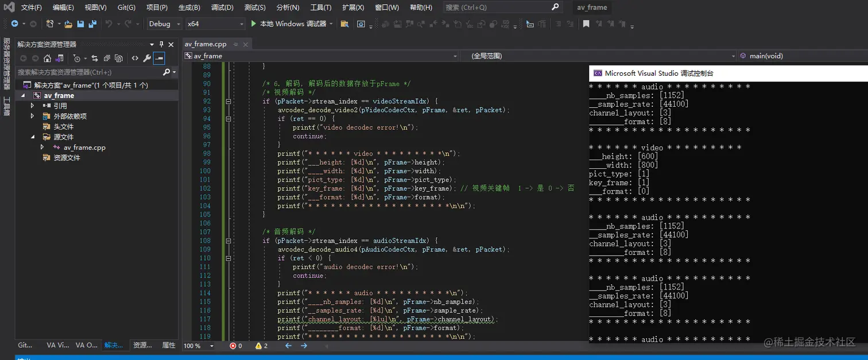The height and width of the screenshot is (360, 868).
Task: Save all files with stacked disks icon
Action: point(92,24)
